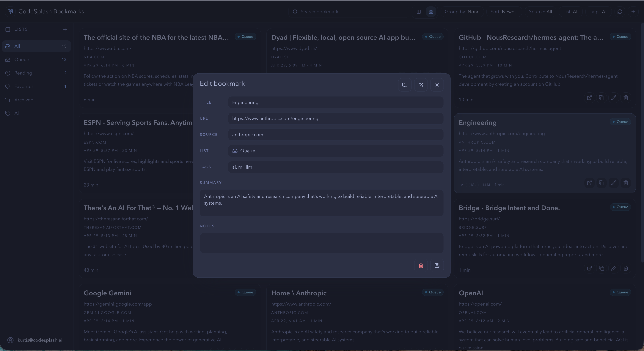Open the Group by: None dropdown
The height and width of the screenshot is (351, 644).
pyautogui.click(x=462, y=12)
